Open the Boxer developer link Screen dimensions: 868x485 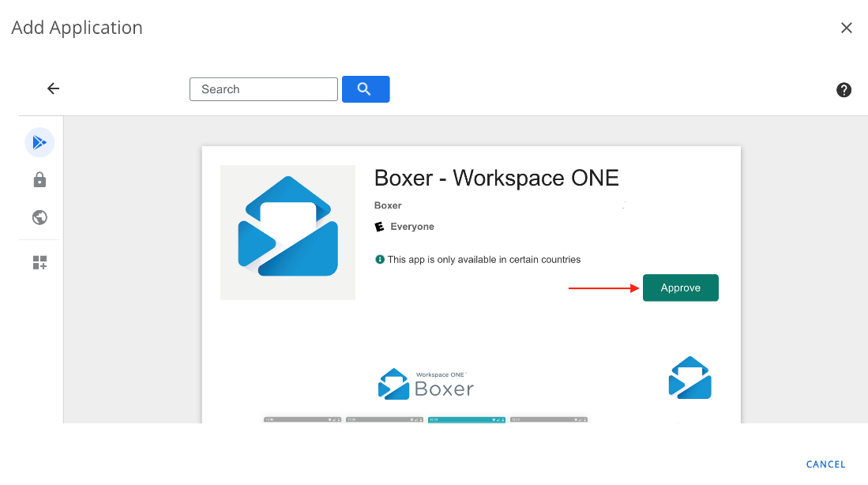click(388, 205)
